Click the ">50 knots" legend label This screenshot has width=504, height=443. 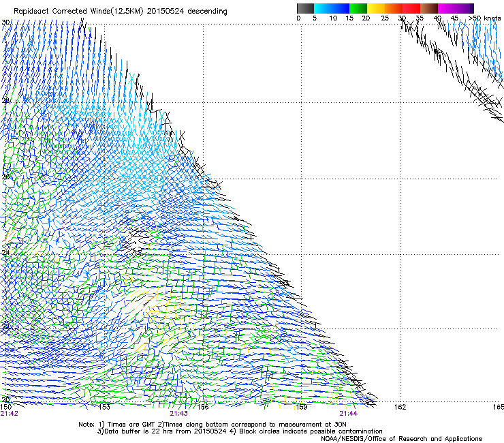484,18
